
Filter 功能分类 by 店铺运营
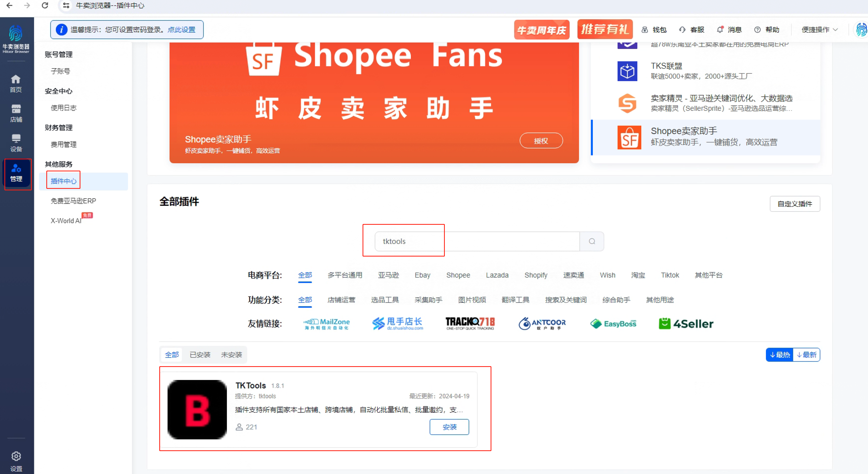click(x=341, y=300)
